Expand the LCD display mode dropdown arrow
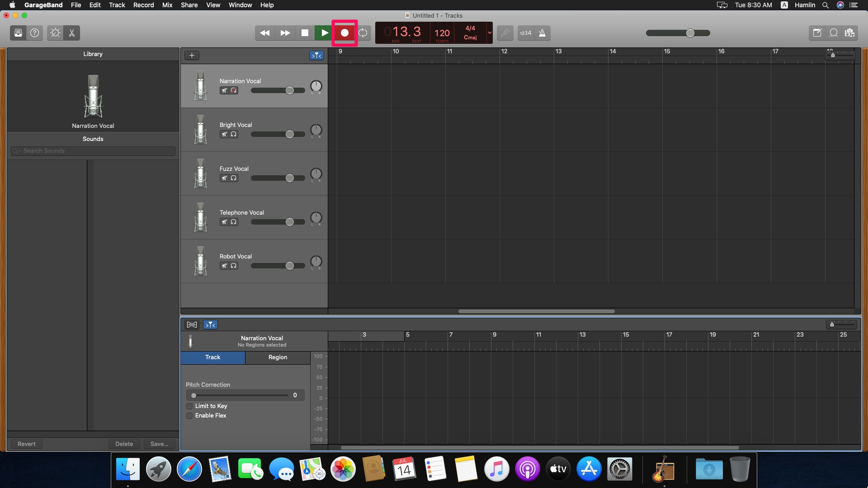This screenshot has width=868, height=488. [x=489, y=33]
